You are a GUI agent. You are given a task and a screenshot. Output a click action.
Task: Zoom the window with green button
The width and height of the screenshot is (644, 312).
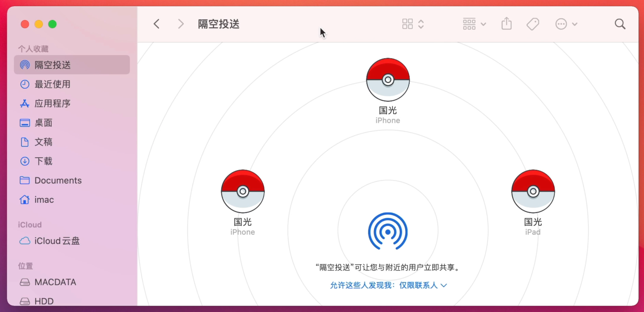[52, 24]
